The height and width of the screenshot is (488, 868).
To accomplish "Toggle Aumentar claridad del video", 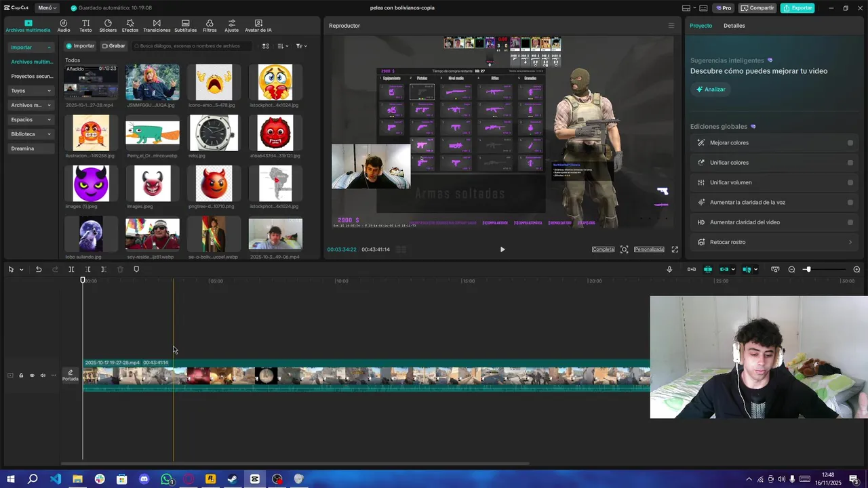I will click(x=850, y=222).
